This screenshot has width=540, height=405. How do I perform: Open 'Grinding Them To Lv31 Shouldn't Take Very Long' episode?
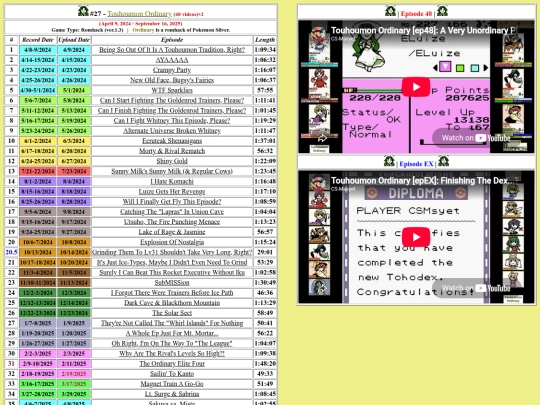(x=172, y=252)
